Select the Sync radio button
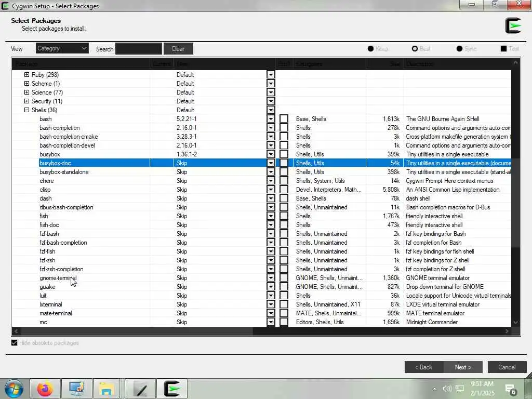Screen dimensions: 532x399 point(459,49)
